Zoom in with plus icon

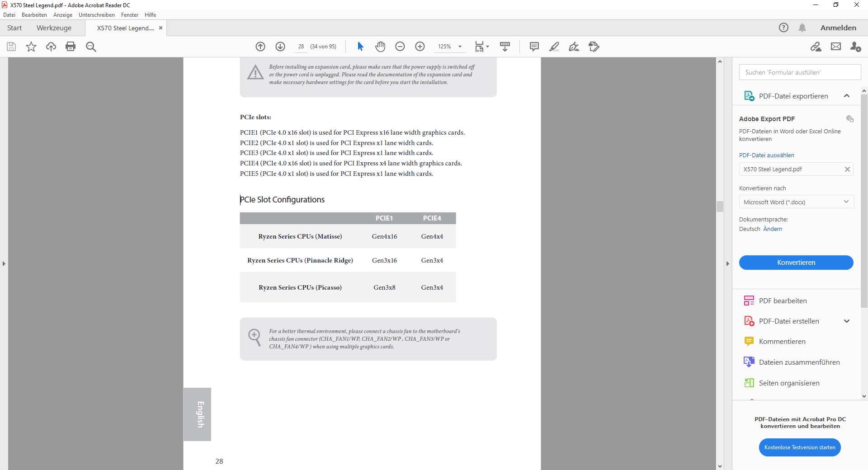coord(420,47)
